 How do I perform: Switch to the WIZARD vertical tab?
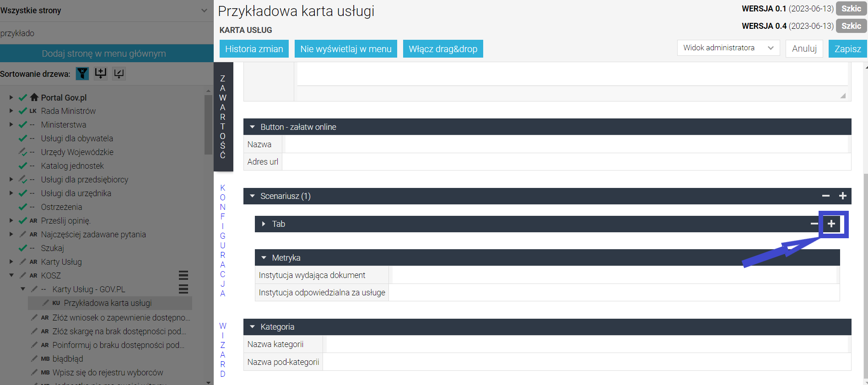pos(223,350)
